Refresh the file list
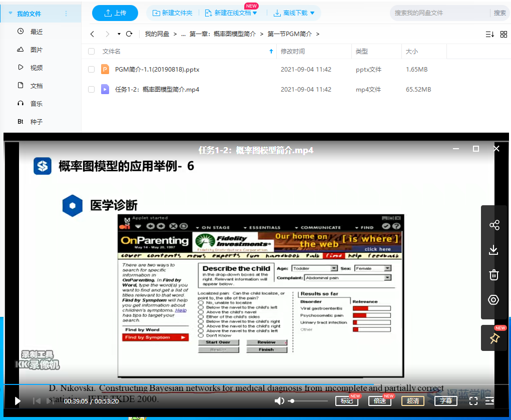The image size is (511, 420). pos(129,34)
